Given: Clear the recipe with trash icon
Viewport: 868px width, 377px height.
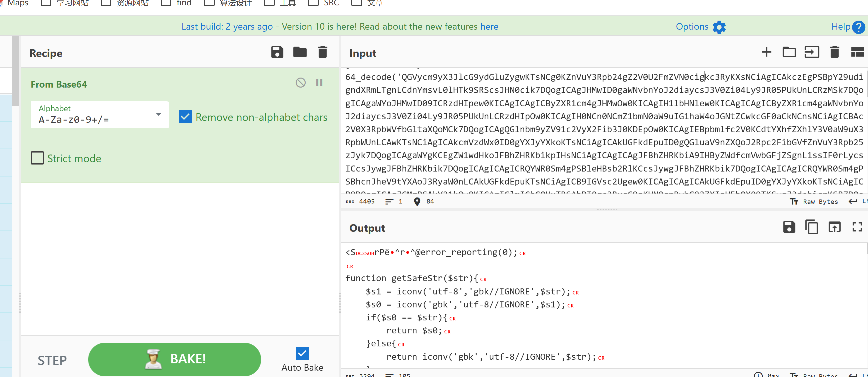Looking at the screenshot, I should [x=322, y=52].
